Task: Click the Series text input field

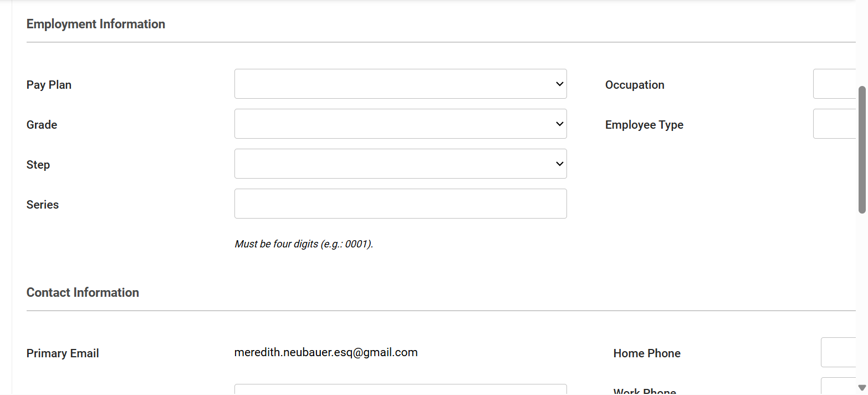Action: coord(400,204)
